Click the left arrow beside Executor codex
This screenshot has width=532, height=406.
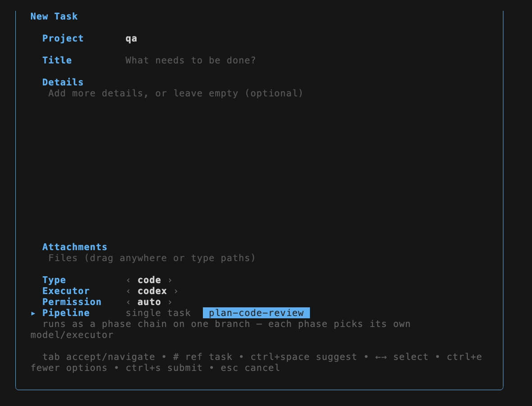coord(128,291)
